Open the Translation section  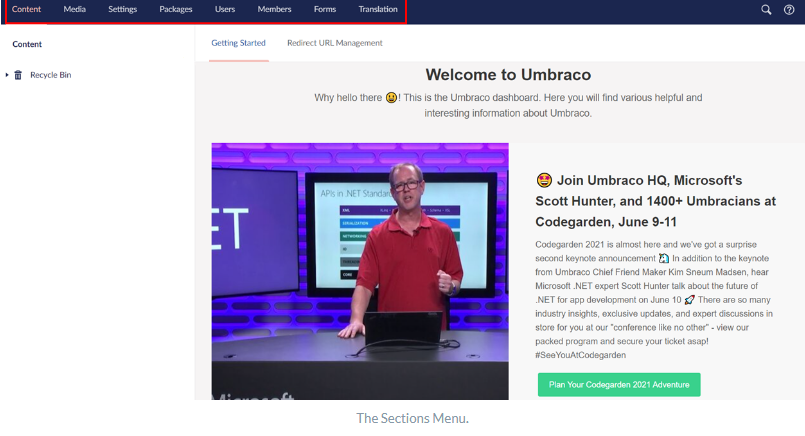click(378, 9)
